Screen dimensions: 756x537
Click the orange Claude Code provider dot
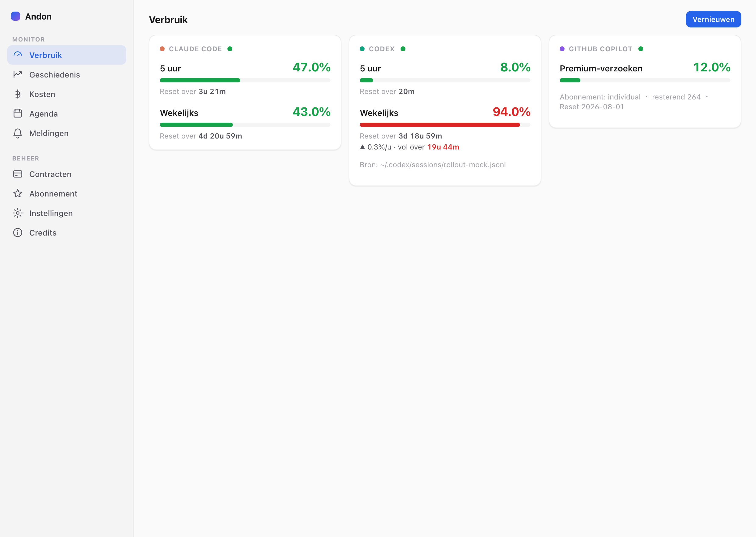pyautogui.click(x=162, y=49)
